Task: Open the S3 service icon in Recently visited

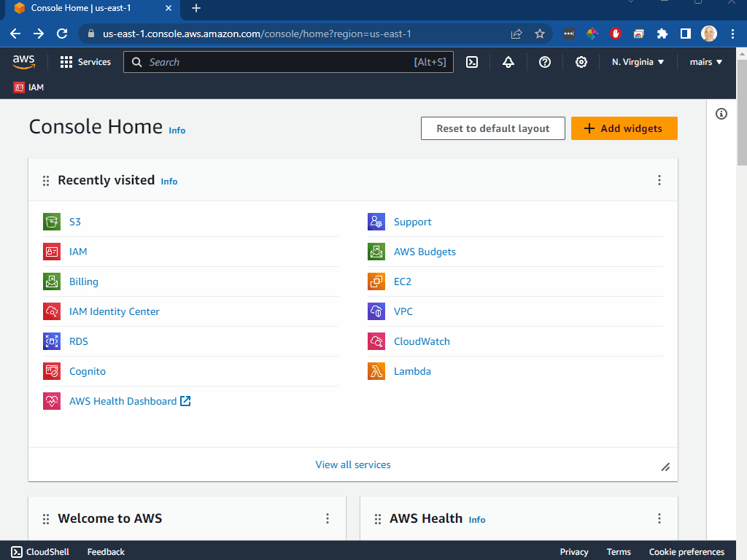Action: (x=52, y=221)
